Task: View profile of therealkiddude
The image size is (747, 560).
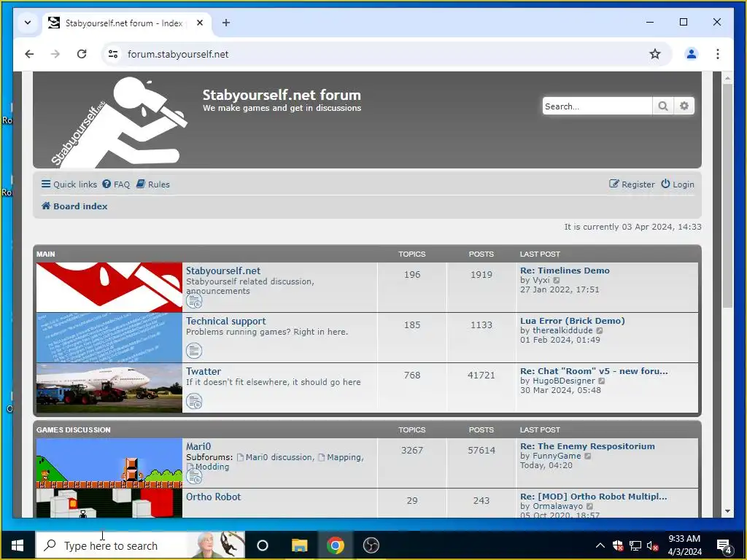Action: (x=562, y=330)
